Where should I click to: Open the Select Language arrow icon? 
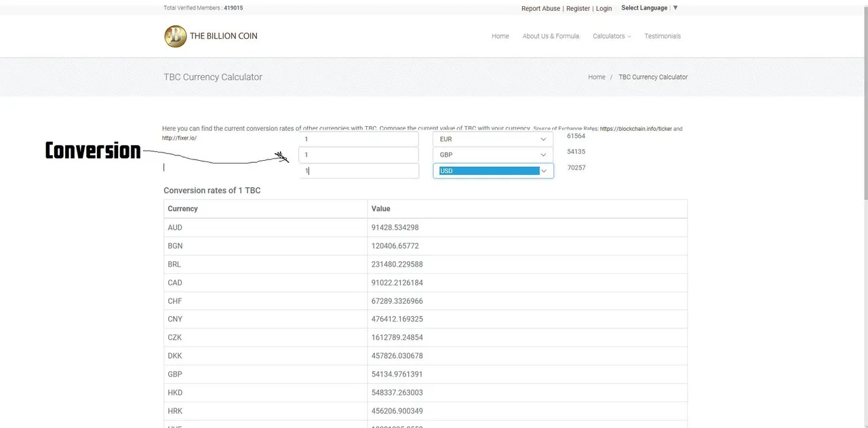[675, 8]
